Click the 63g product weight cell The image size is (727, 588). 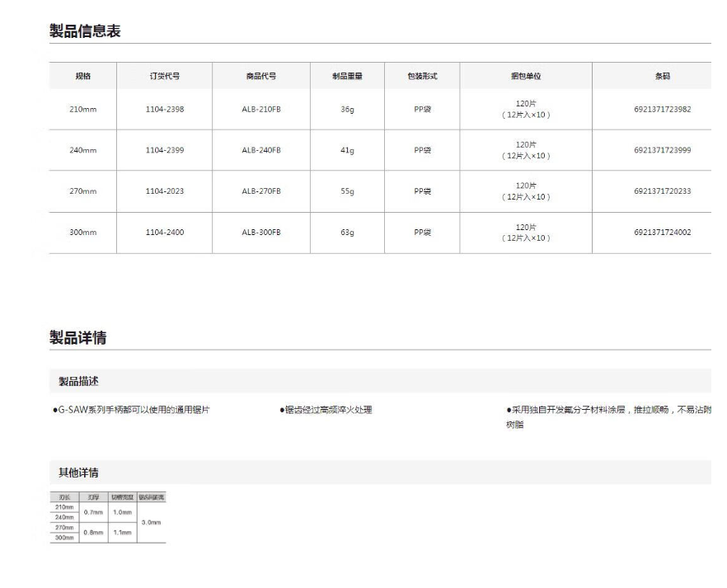347,233
